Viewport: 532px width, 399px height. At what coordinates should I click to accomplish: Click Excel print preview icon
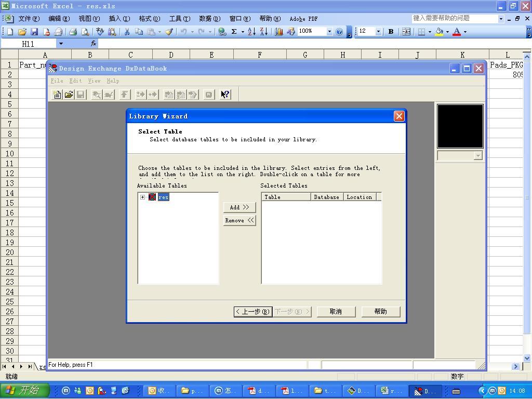[85, 32]
